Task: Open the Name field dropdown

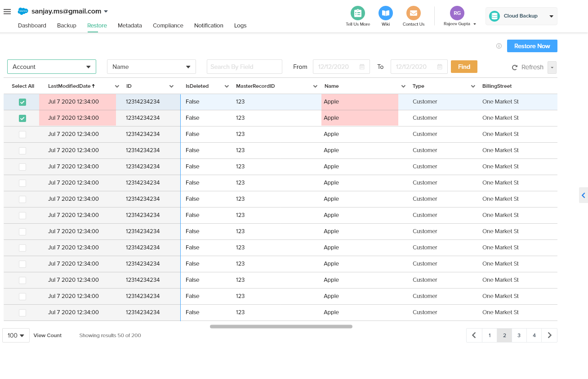Action: coord(151,67)
